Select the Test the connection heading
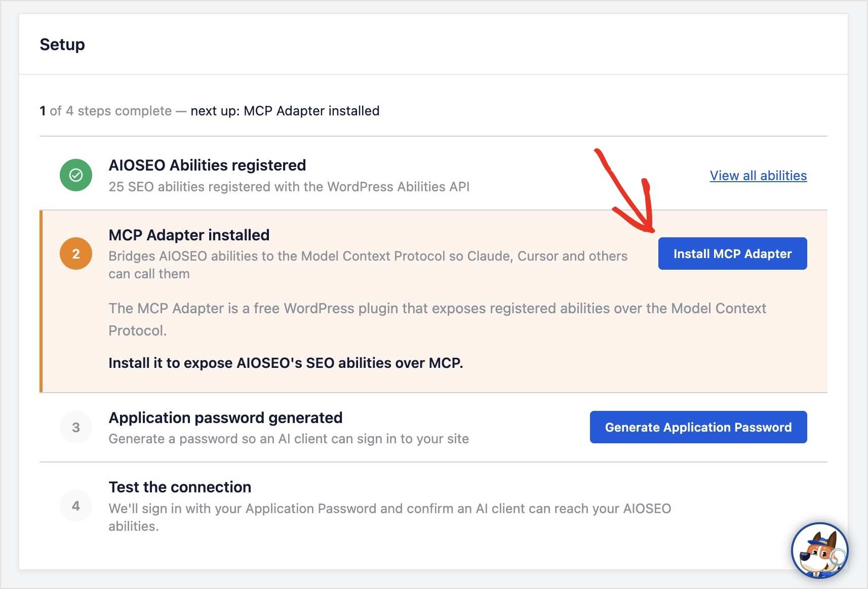868x589 pixels. 180,487
